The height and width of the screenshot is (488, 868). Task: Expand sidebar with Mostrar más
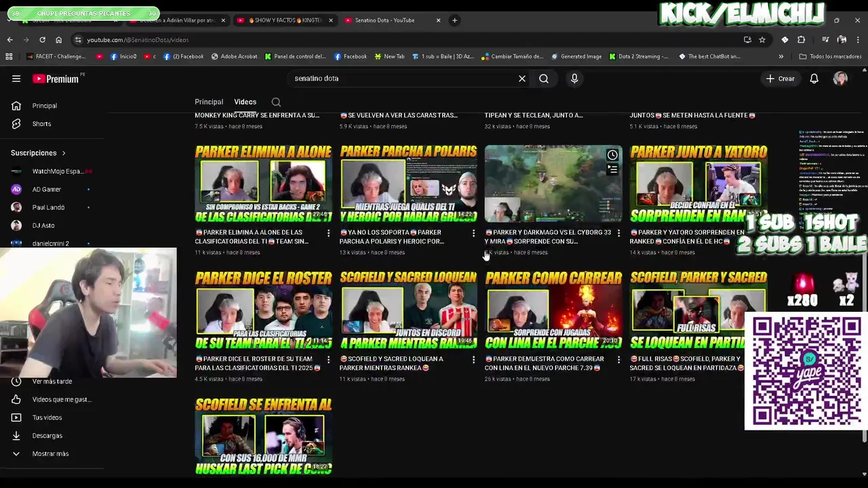coord(50,454)
